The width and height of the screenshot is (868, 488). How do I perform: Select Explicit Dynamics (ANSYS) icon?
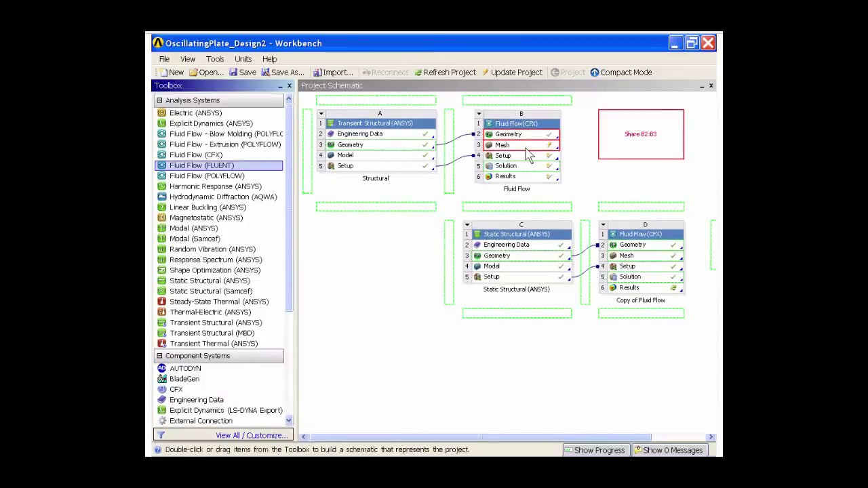click(x=161, y=123)
